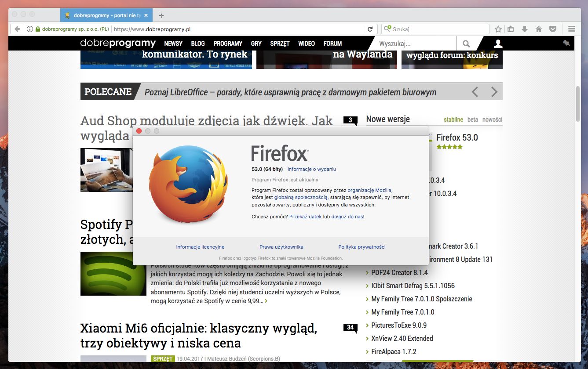Go back with the browser back arrow
The image size is (588, 369).
pos(17,29)
